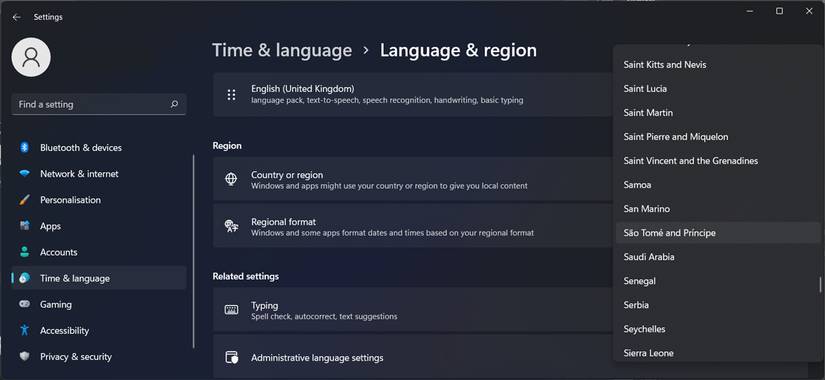Choose Saint Lucia in the country list
Viewport: 825px width, 380px height.
pos(718,88)
